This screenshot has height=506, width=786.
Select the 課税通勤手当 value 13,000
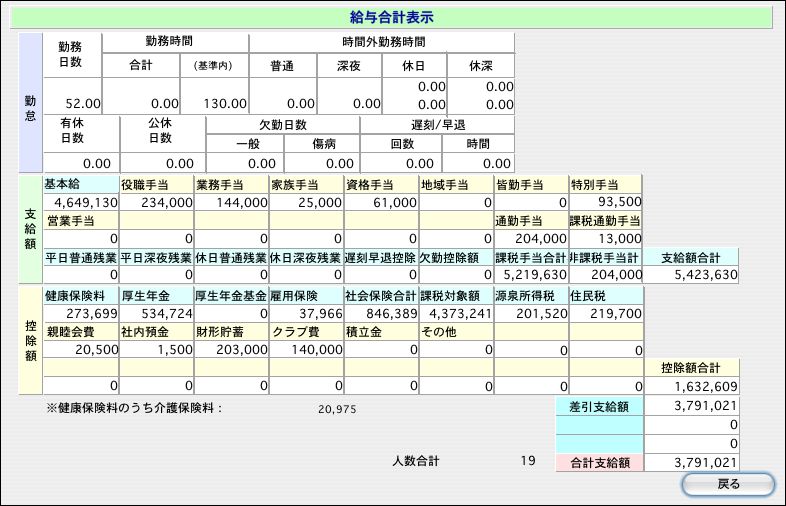pyautogui.click(x=606, y=238)
